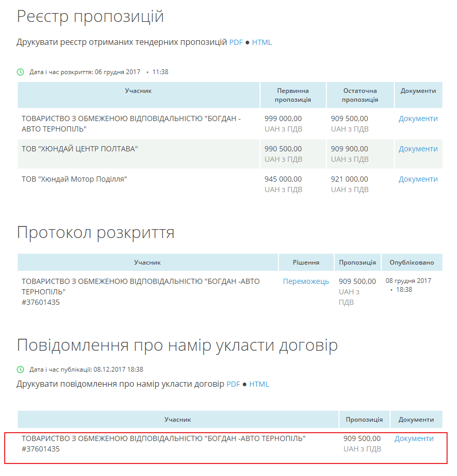Click the 909 500,00 final proposal in register
Screen dimensions: 457x476
[x=349, y=118]
